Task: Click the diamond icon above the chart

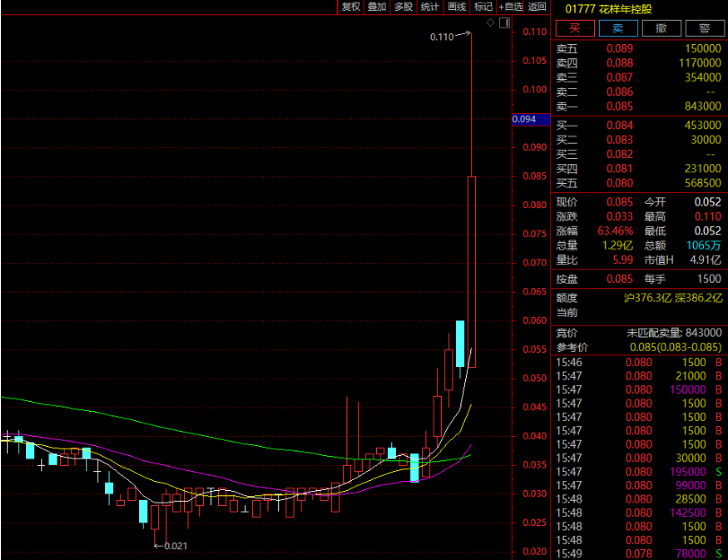Action: point(489,22)
